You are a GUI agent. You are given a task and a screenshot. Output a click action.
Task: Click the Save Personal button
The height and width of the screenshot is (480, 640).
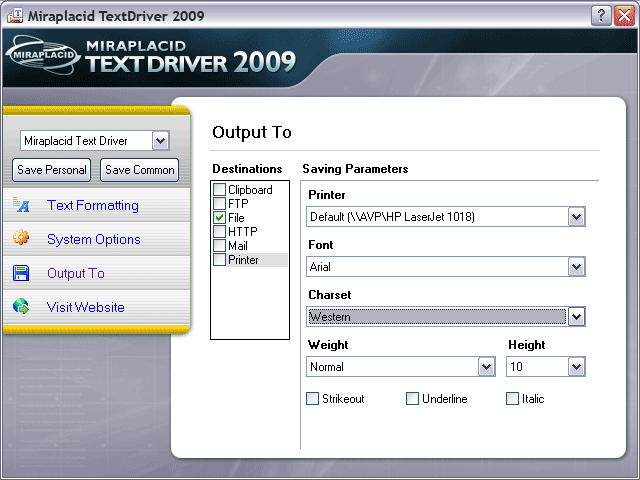[51, 170]
